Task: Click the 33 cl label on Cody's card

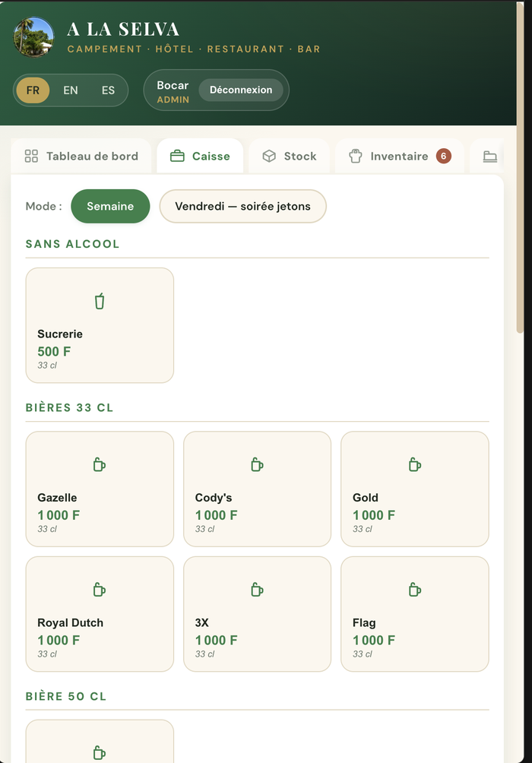Action: pos(204,529)
